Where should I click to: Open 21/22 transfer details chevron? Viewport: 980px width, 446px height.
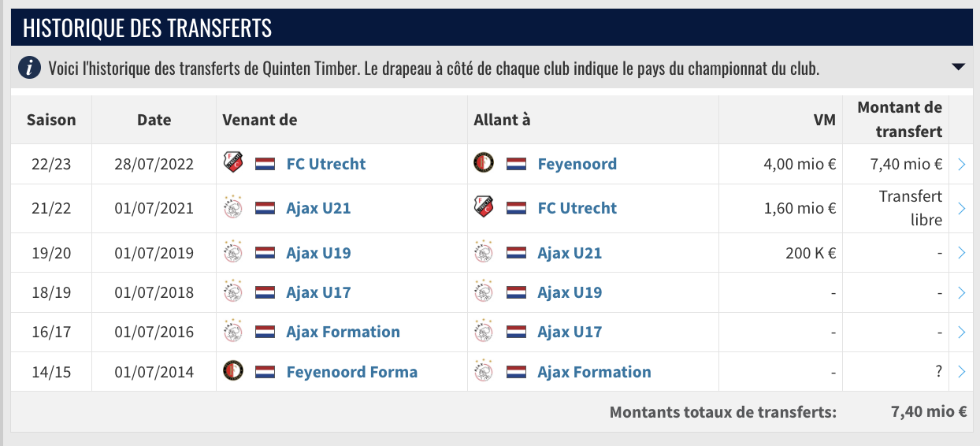point(961,209)
